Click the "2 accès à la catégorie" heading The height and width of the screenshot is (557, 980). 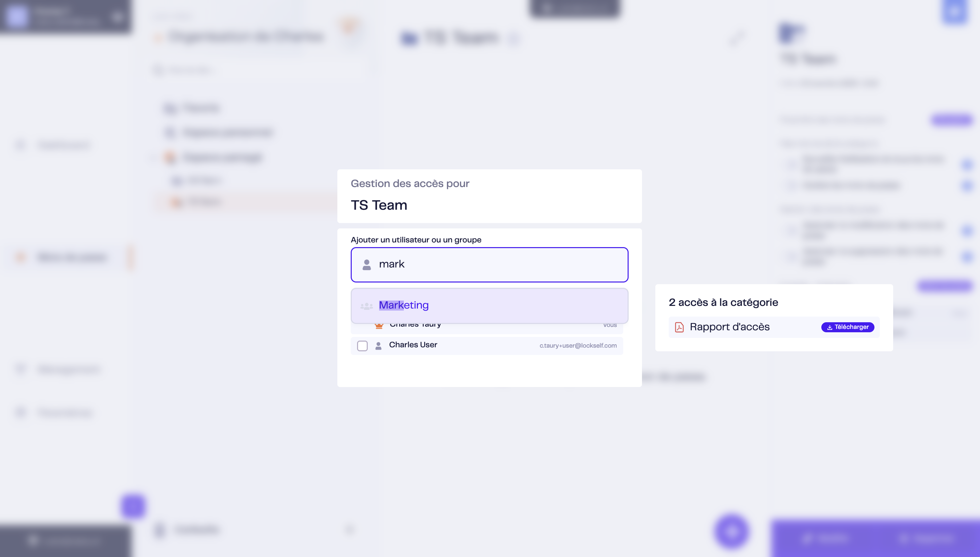[x=723, y=302]
